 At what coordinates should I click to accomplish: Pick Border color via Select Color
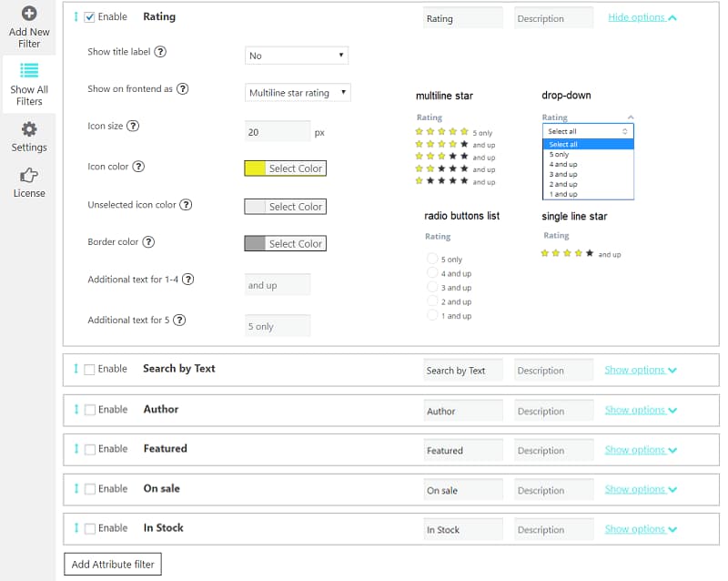coord(285,243)
